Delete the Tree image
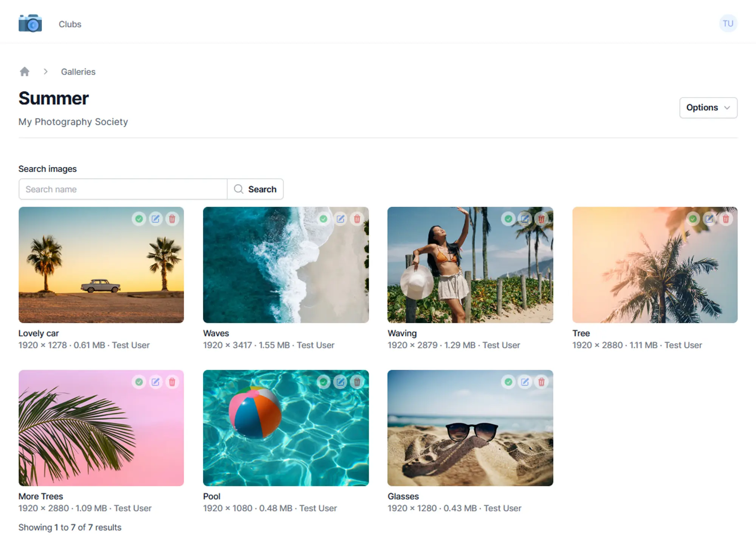 (726, 219)
